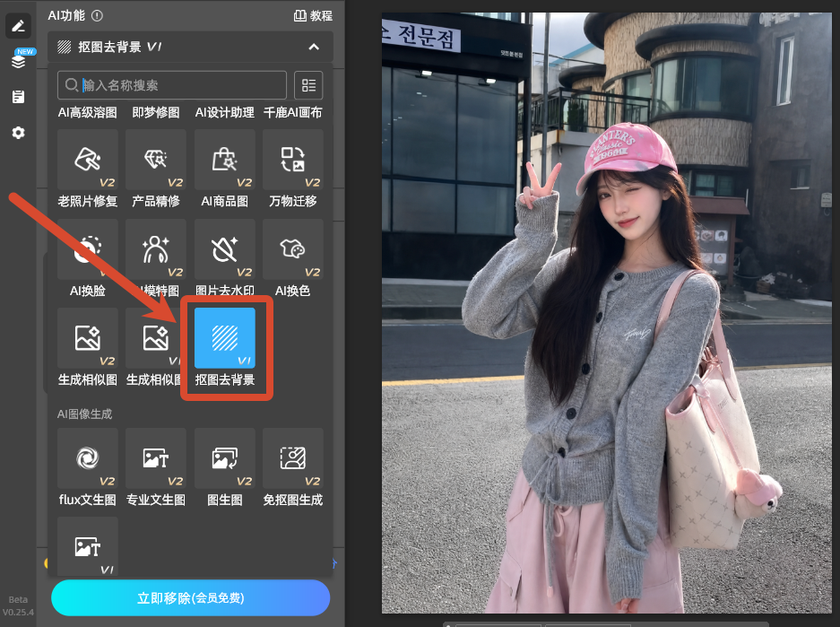This screenshot has width=840, height=627.
Task: Open the settings gear in the sidebar
Action: (x=18, y=133)
